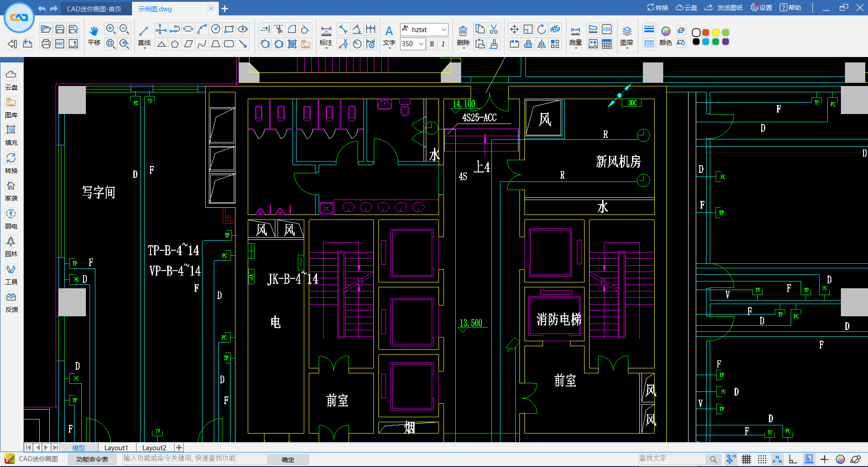868x467 pixels.
Task: Switch to the 模型 model tab
Action: [x=79, y=448]
